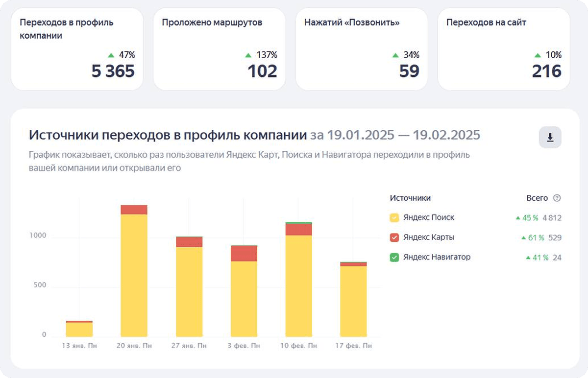Image resolution: width=588 pixels, height=378 pixels.
Task: Click the 137% growth indicator
Action: [x=261, y=55]
